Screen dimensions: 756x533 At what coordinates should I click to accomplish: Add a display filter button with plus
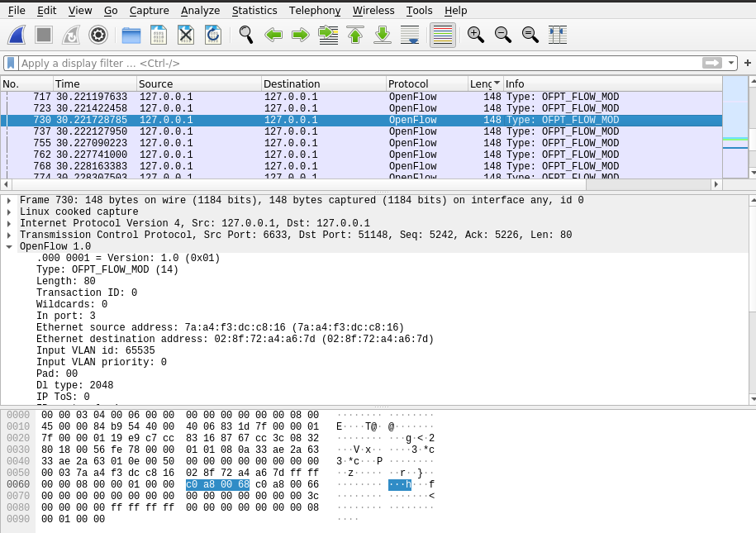coord(747,63)
